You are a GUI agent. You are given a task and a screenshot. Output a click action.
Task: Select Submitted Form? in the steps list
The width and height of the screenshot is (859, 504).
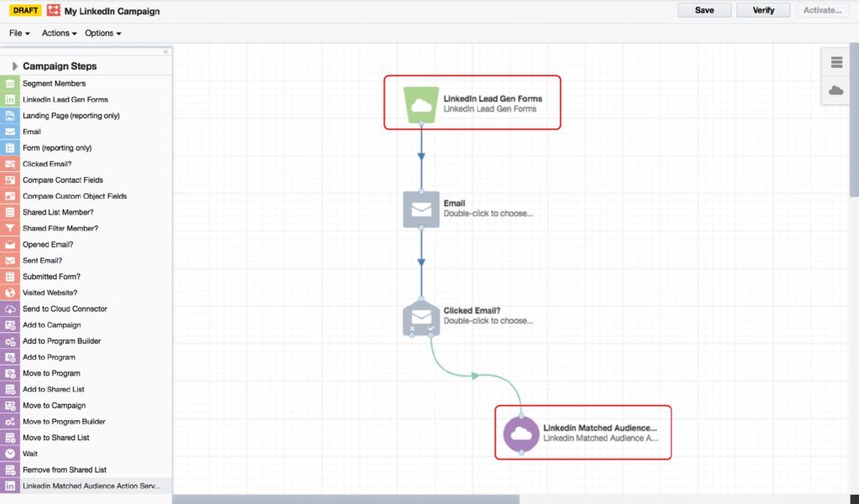51,277
